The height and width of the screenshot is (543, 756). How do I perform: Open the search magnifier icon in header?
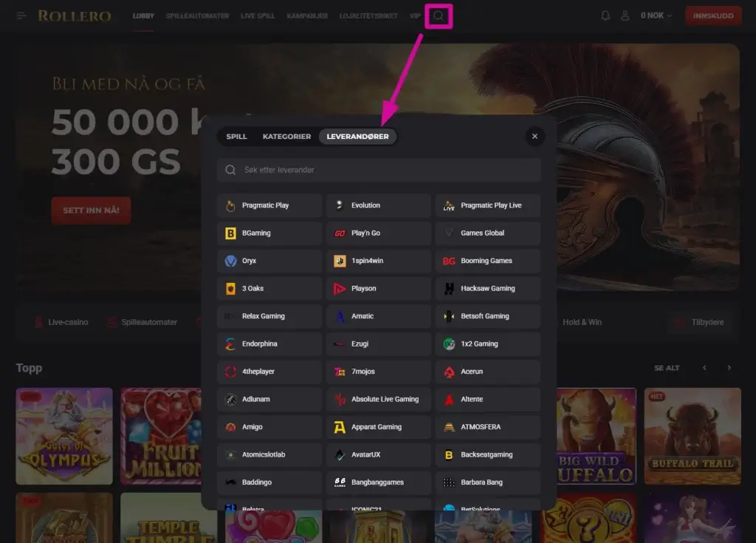tap(439, 16)
